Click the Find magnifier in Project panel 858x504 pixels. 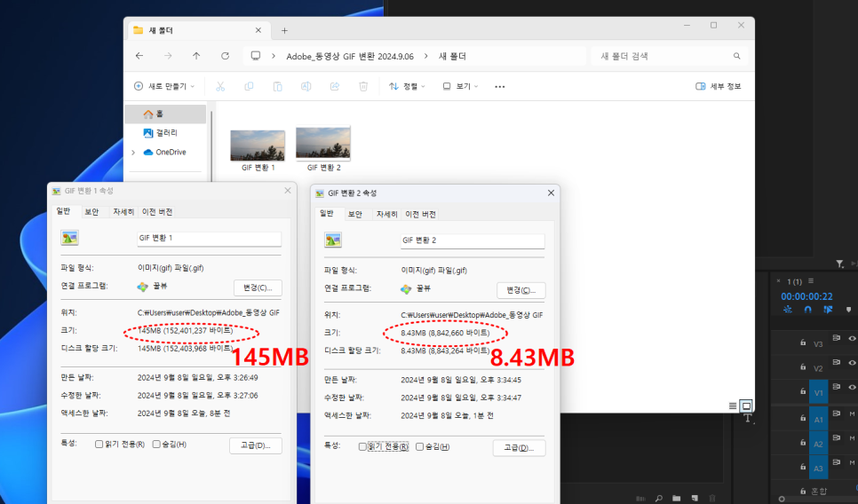(x=659, y=499)
